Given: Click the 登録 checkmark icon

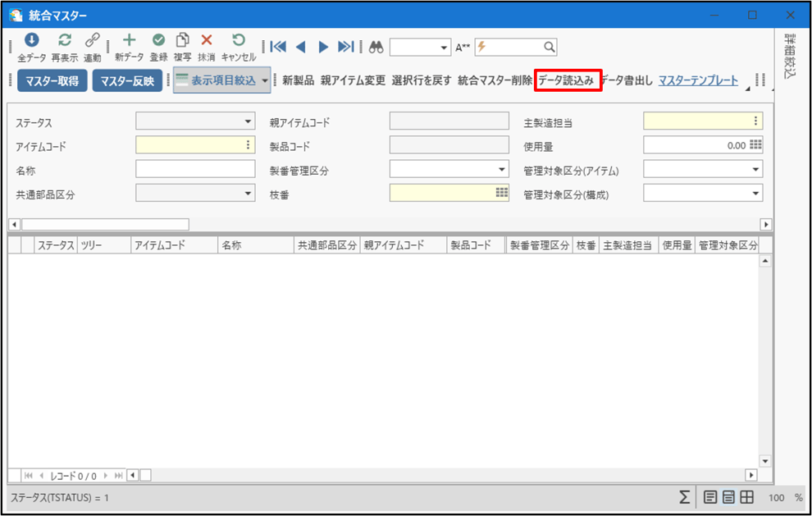Looking at the screenshot, I should [158, 41].
